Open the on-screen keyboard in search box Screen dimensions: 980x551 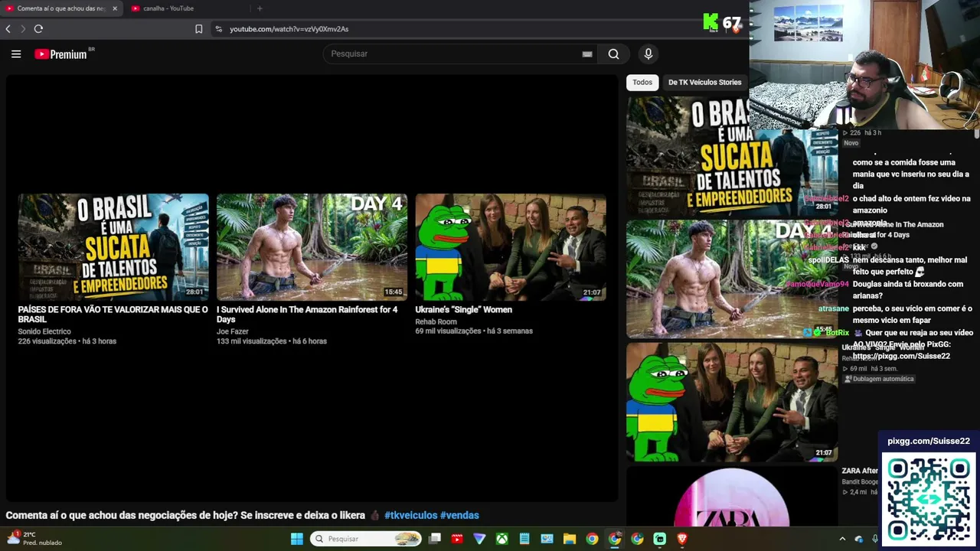587,54
